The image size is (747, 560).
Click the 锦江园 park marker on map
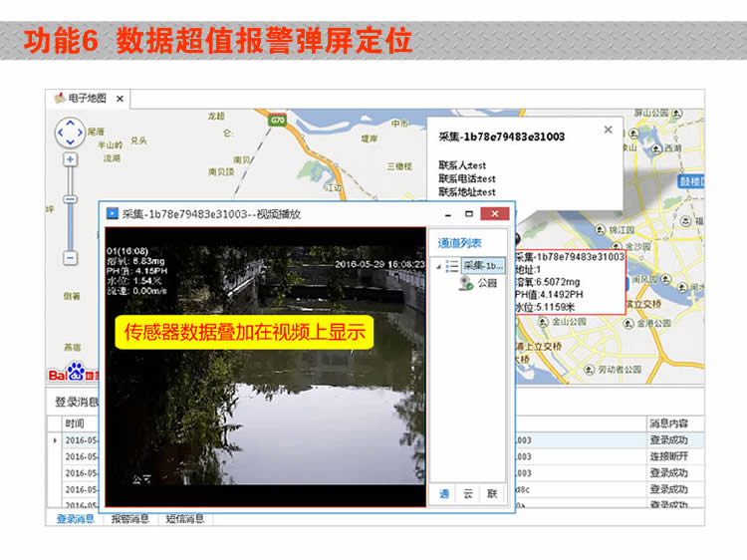tap(601, 230)
